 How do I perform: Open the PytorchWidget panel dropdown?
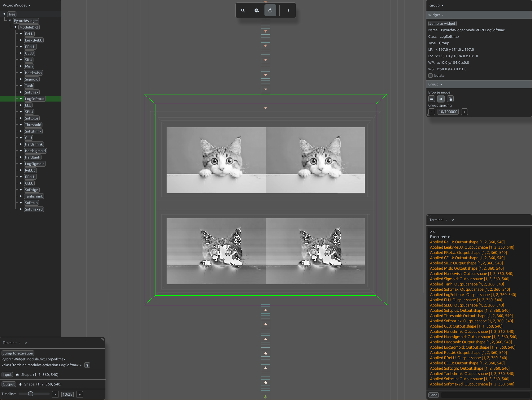pyautogui.click(x=16, y=6)
